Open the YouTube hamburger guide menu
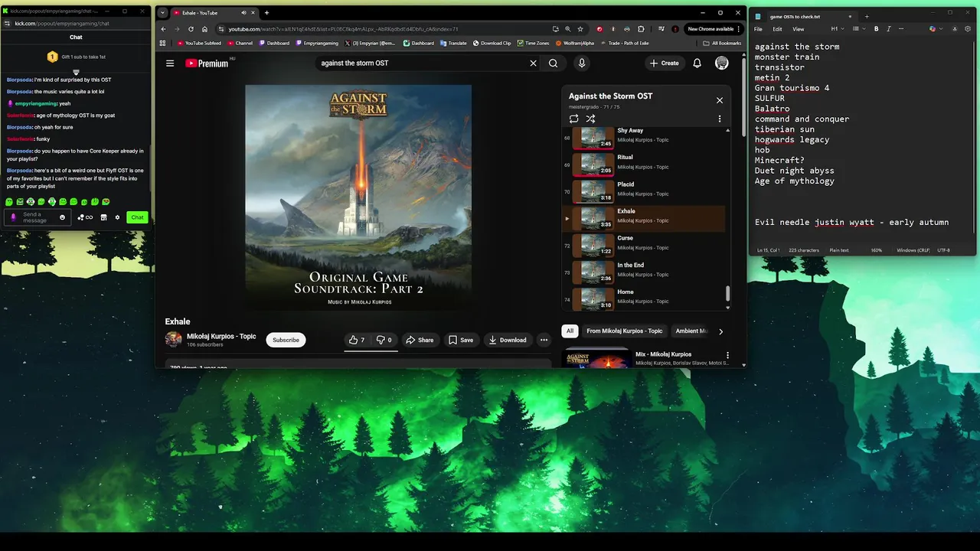 170,64
